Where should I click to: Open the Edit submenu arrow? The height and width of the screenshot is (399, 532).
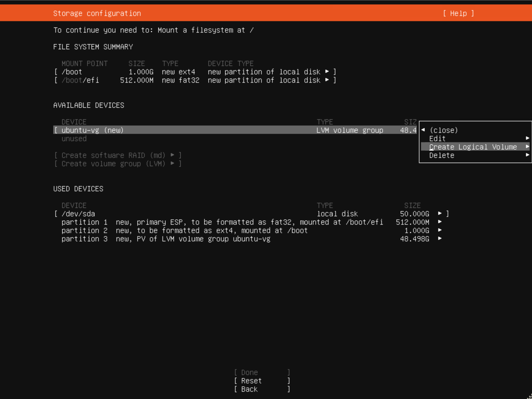point(528,138)
